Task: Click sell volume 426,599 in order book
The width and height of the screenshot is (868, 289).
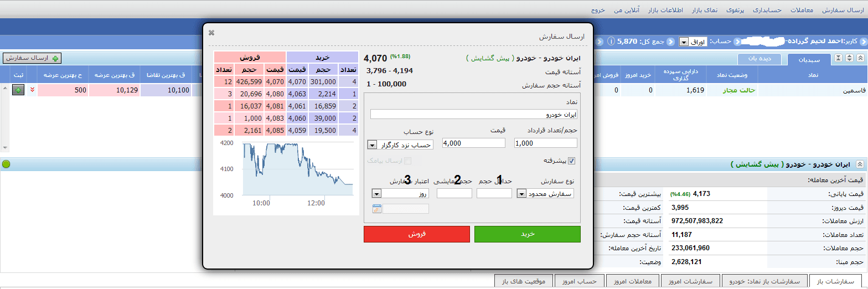Action: (249, 82)
